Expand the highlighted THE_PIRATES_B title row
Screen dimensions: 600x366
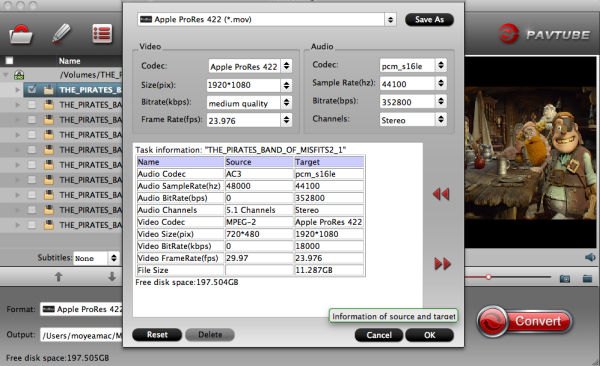pyautogui.click(x=17, y=90)
